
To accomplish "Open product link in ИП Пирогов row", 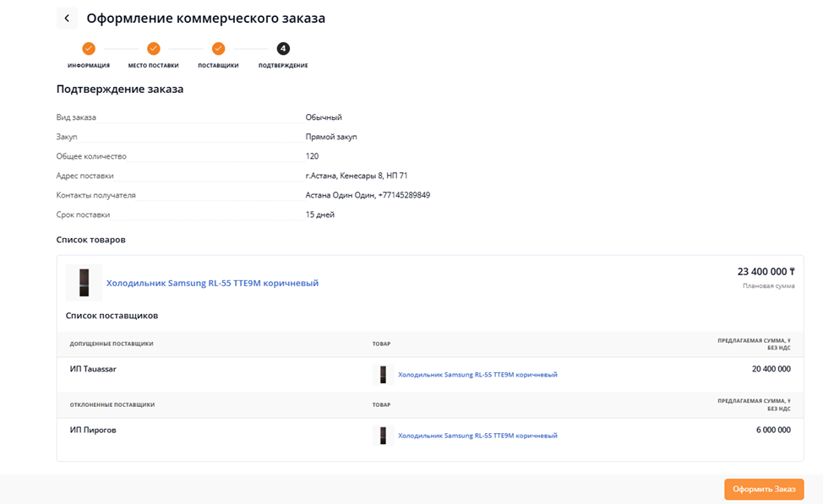I will coord(477,436).
